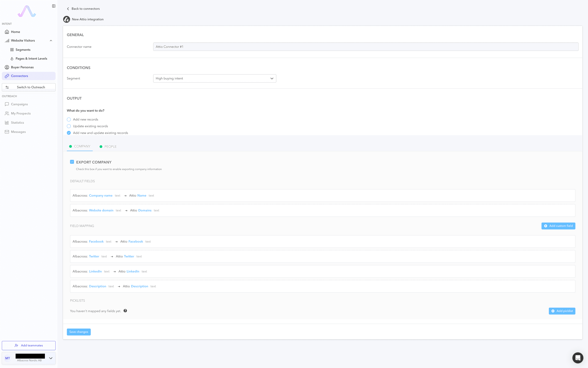Click the My Prospects people icon
The height and width of the screenshot is (368, 588).
point(7,113)
